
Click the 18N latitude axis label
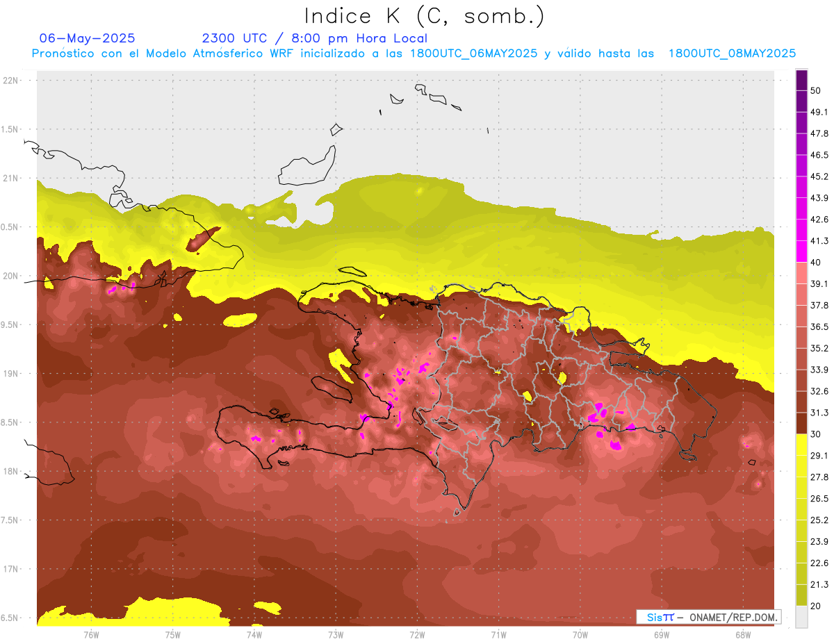12,471
